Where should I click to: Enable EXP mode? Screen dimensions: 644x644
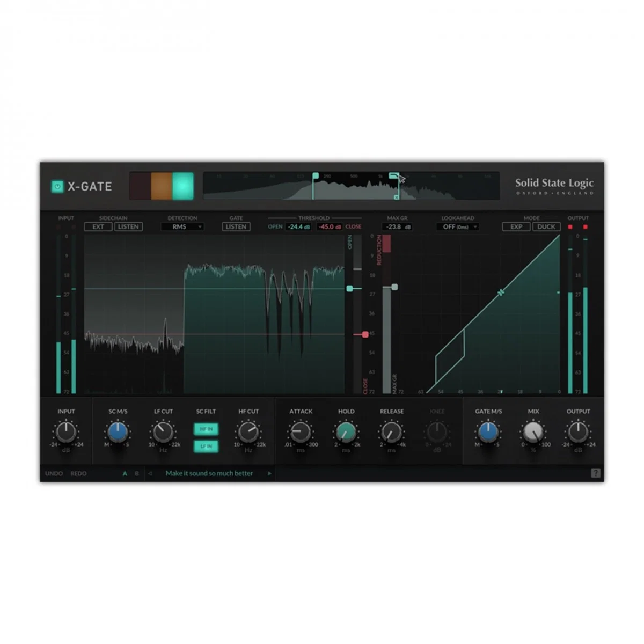516,226
